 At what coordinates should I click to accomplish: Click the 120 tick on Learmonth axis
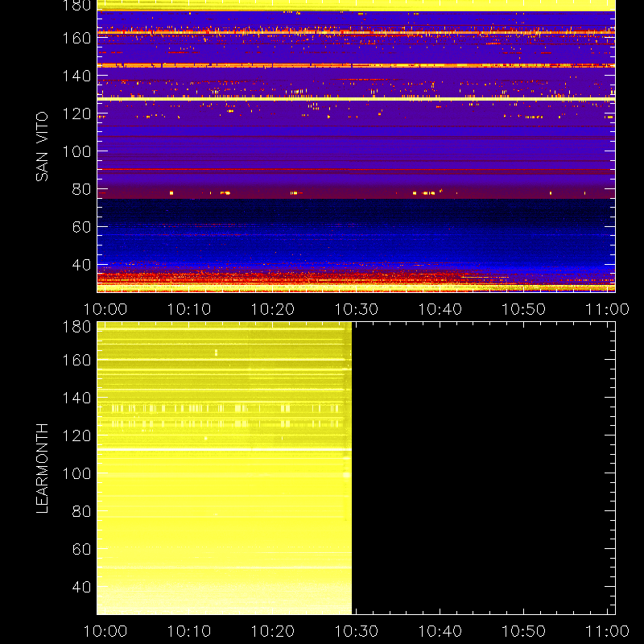tap(76, 436)
